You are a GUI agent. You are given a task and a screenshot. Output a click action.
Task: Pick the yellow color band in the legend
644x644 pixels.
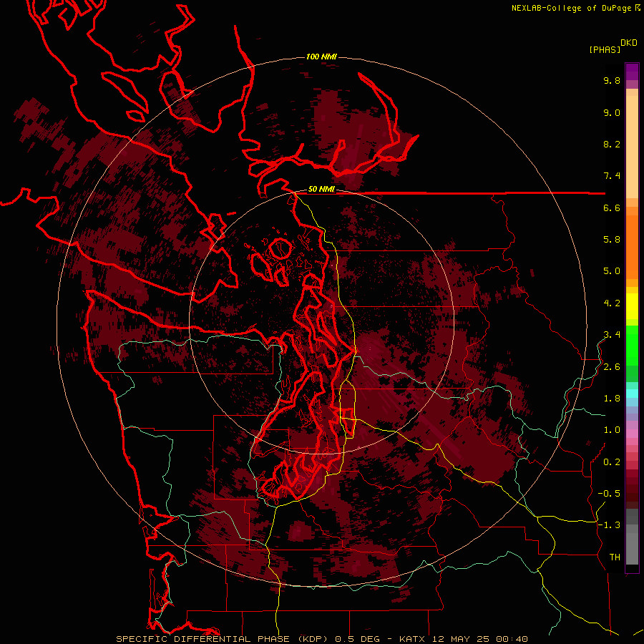[632, 306]
